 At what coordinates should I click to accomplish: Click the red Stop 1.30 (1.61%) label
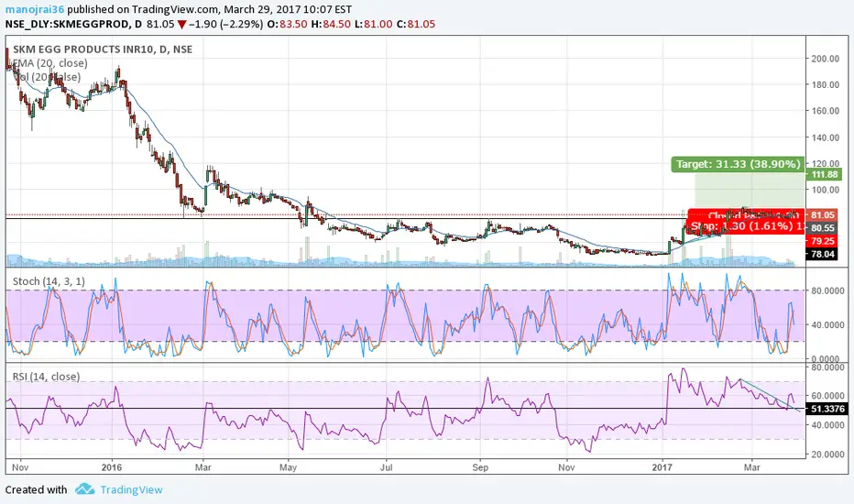pos(746,225)
